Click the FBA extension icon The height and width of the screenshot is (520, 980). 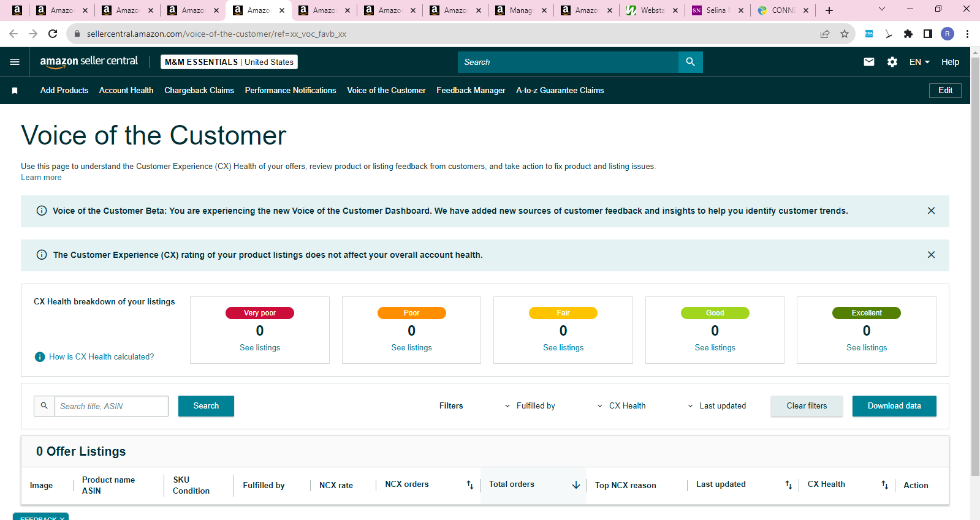(x=869, y=34)
